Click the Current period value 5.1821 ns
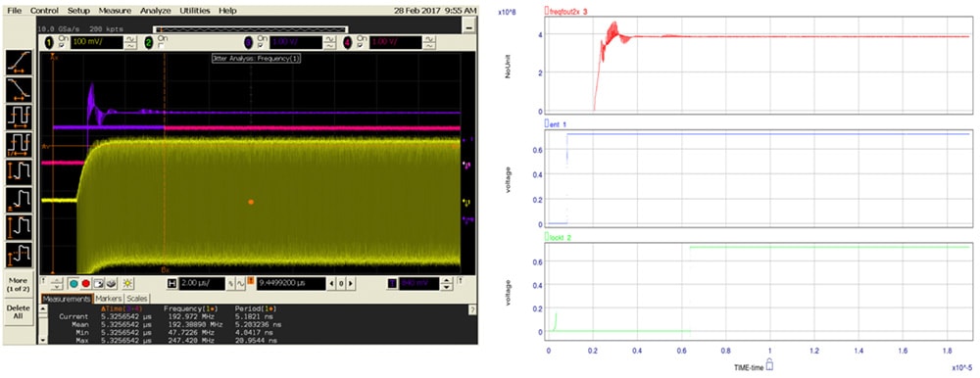 (x=254, y=316)
